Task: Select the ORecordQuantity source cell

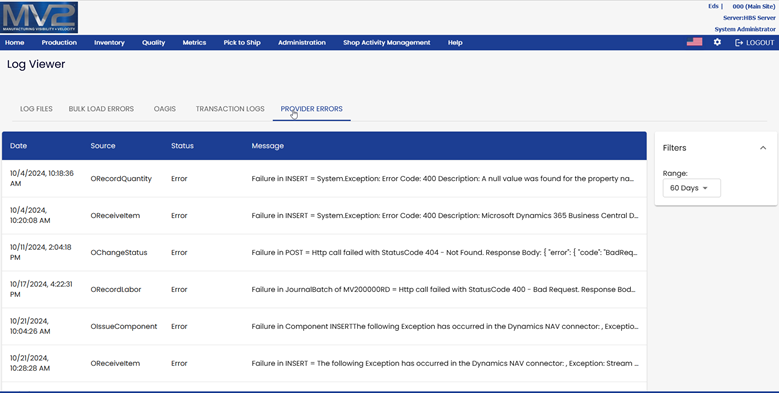Action: pyautogui.click(x=121, y=178)
